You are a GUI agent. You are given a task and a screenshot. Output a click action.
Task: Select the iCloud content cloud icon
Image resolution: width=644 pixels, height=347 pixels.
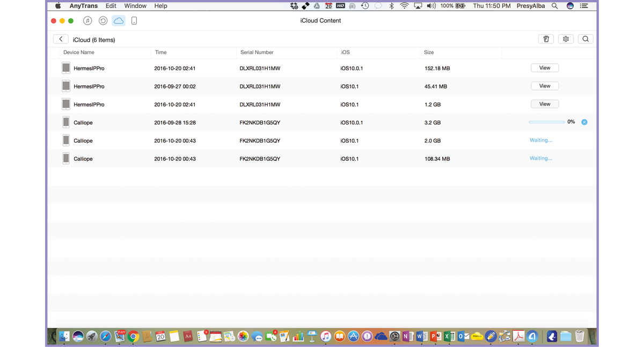(119, 21)
